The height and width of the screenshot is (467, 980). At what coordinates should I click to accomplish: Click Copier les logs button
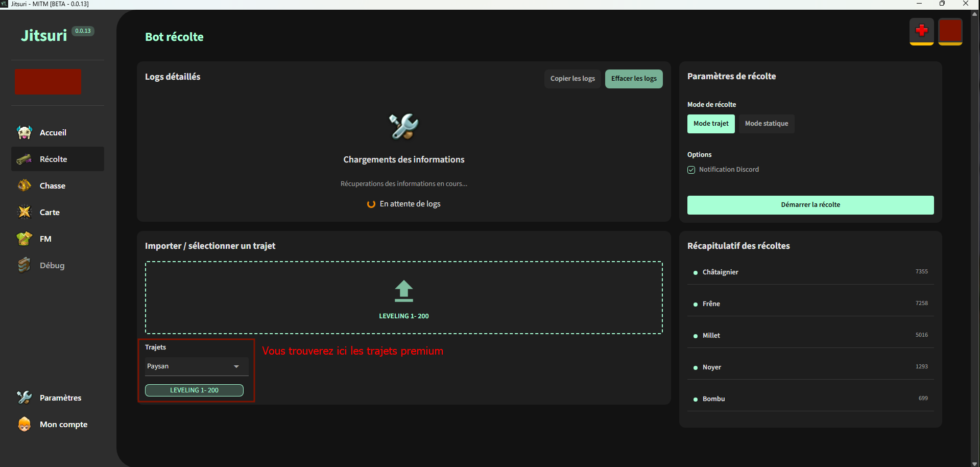coord(572,79)
